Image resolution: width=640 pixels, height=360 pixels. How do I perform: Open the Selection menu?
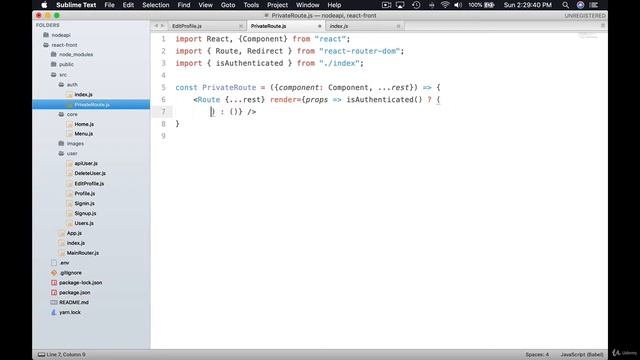(x=156, y=5)
